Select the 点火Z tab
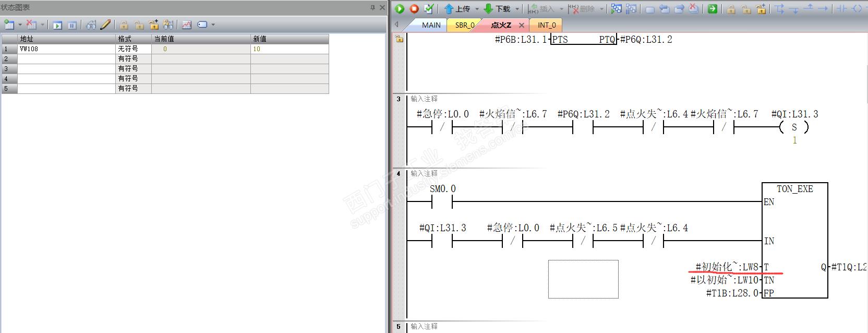 tap(501, 25)
